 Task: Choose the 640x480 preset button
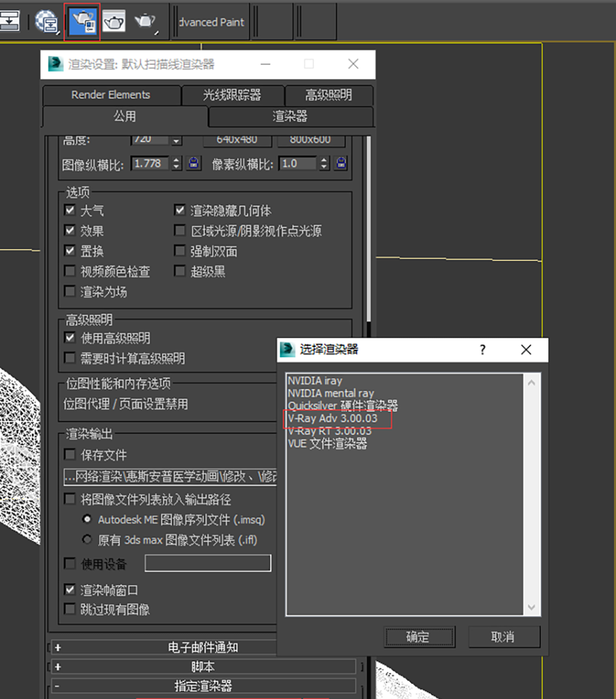(237, 140)
